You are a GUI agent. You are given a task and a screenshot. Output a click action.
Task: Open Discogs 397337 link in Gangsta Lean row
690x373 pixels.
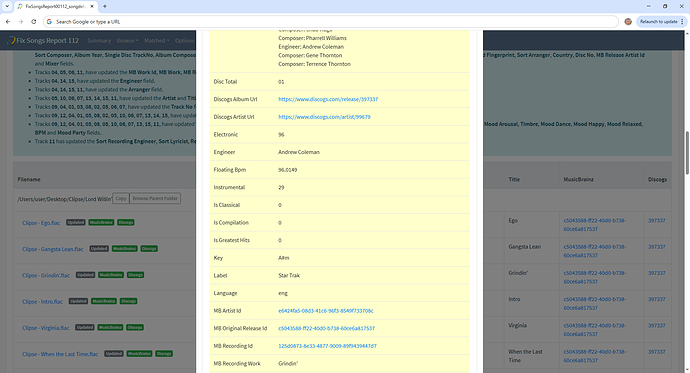coord(657,247)
